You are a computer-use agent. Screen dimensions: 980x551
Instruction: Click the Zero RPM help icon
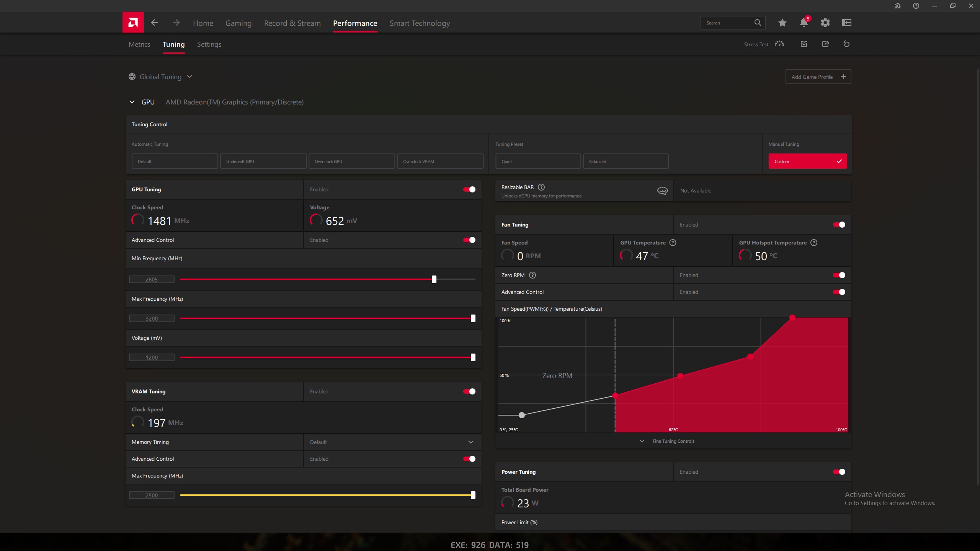[532, 275]
